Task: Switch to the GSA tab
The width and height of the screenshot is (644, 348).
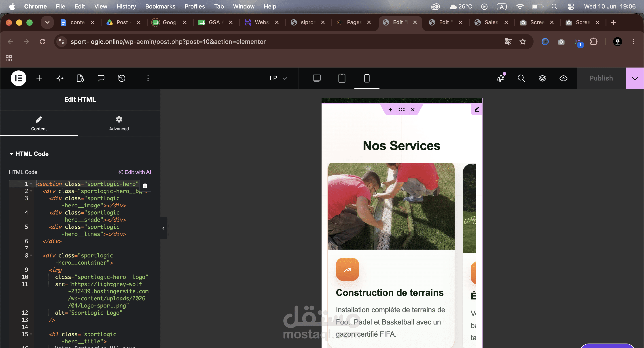Action: click(216, 22)
